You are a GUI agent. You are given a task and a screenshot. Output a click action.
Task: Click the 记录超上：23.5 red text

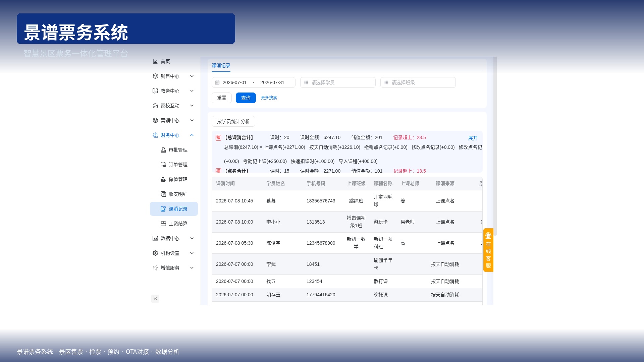click(410, 137)
